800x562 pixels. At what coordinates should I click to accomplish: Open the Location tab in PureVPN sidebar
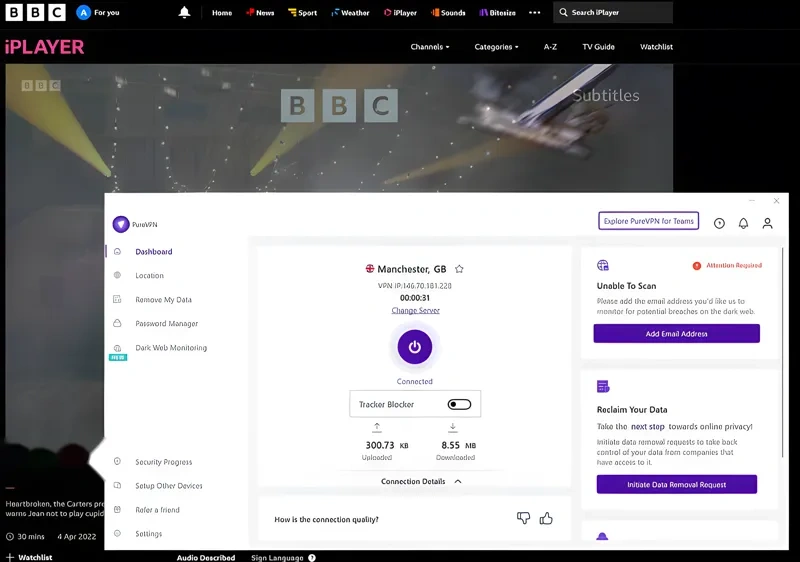pos(149,276)
